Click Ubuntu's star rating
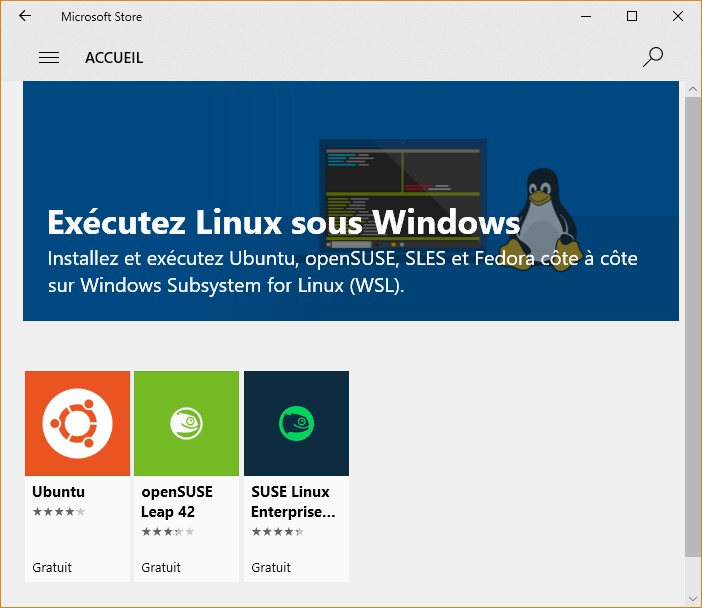 [x=59, y=512]
